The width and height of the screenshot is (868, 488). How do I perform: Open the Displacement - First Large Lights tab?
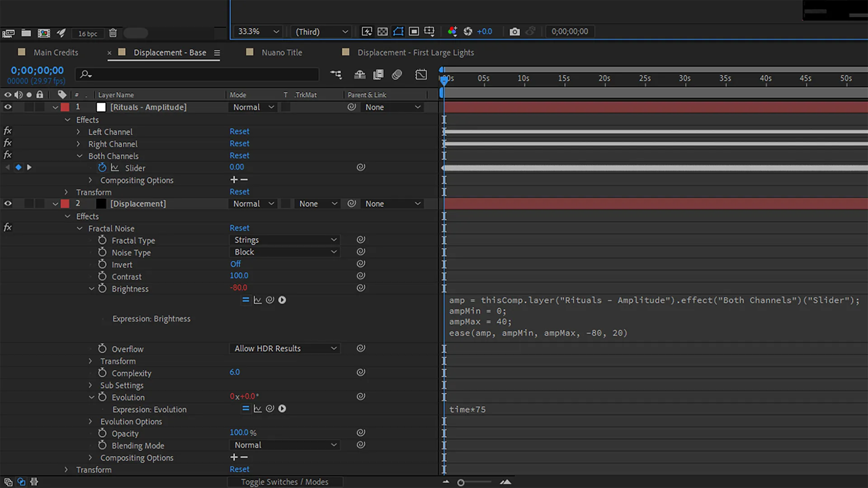[x=415, y=52]
